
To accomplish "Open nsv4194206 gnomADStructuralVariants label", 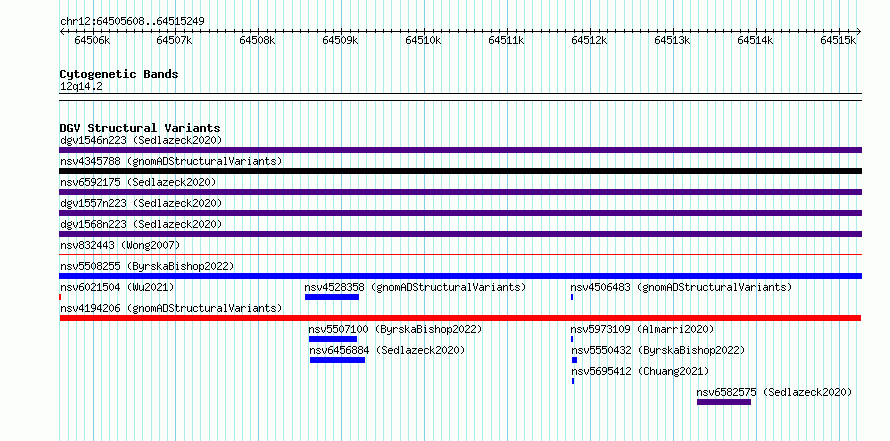I will pos(171,308).
